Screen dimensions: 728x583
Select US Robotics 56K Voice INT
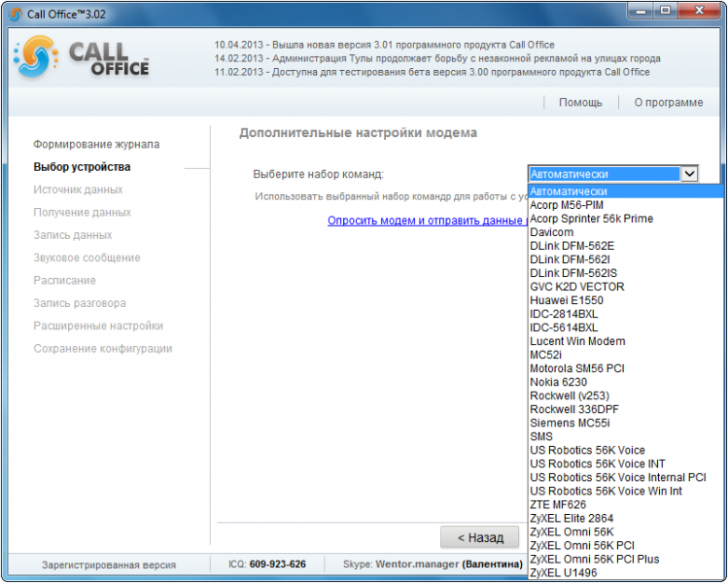(x=626, y=463)
